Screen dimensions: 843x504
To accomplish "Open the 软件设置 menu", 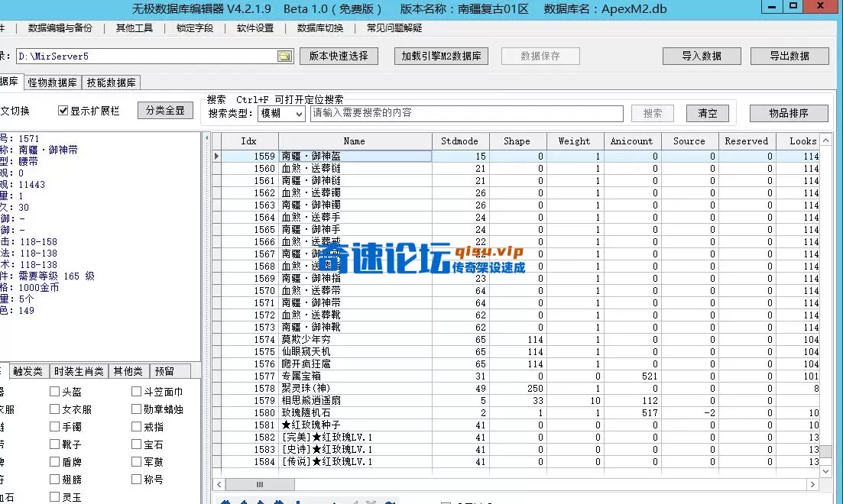I will coord(255,28).
